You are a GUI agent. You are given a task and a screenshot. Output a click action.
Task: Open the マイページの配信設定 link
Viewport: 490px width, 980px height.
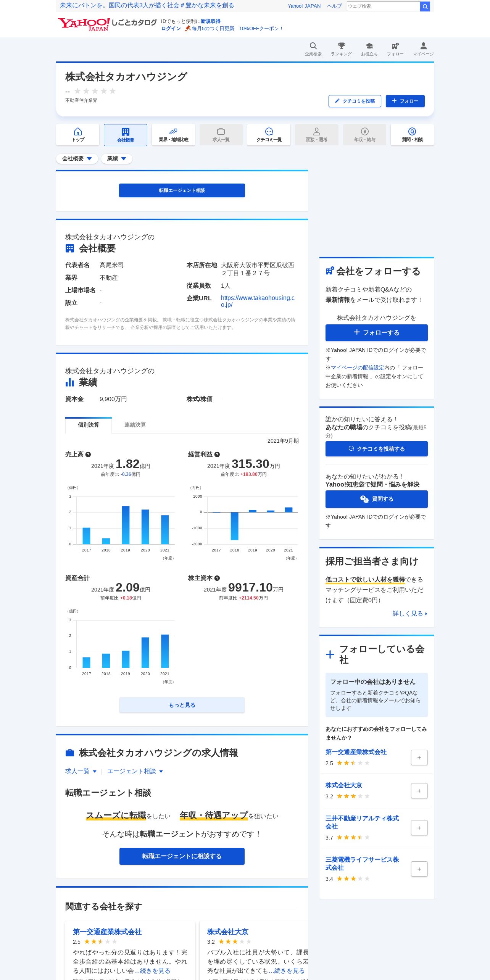click(x=358, y=367)
